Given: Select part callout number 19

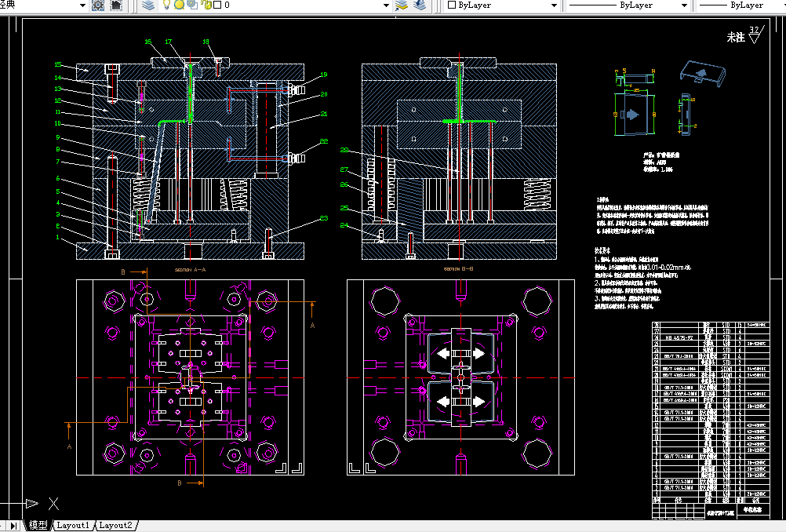Looking at the screenshot, I should 324,75.
